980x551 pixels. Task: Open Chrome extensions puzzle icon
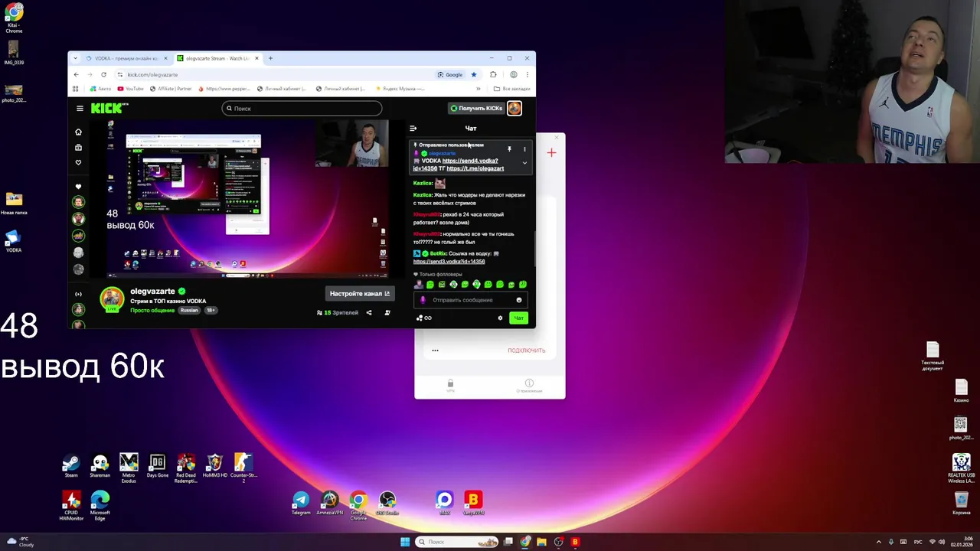[x=493, y=74]
